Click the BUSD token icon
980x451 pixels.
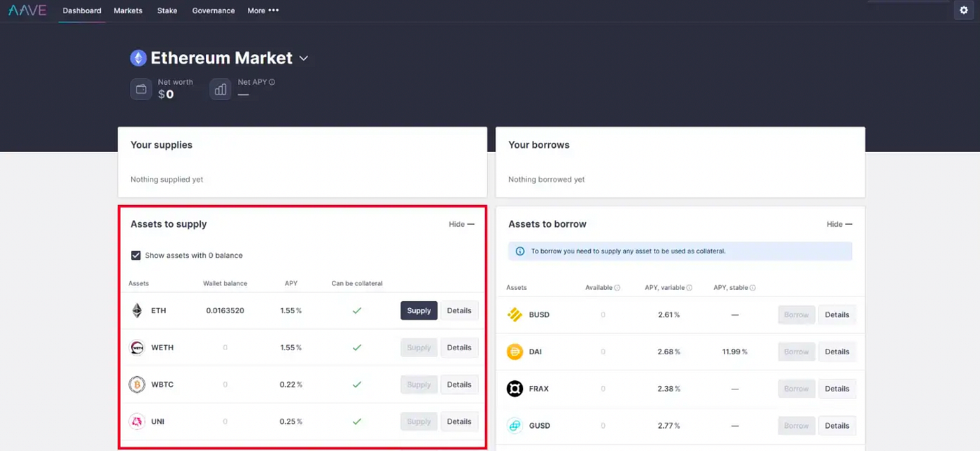tap(515, 314)
